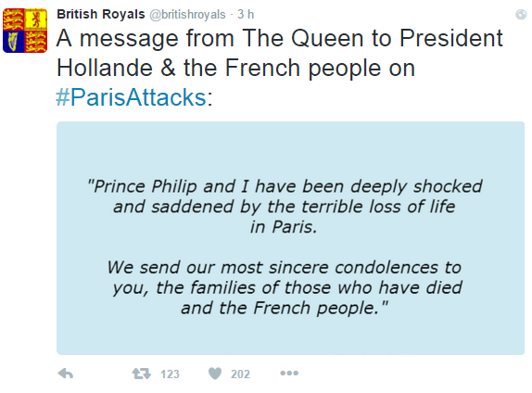
Task: Enlarge the blue condolence message image
Action: [x=290, y=238]
